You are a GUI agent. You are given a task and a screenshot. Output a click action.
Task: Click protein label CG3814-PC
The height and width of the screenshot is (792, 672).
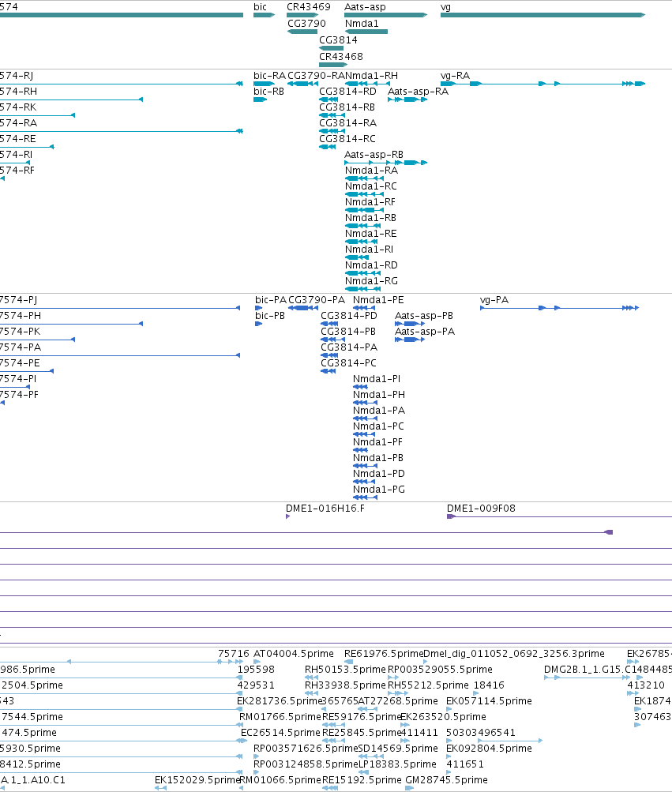click(x=348, y=362)
